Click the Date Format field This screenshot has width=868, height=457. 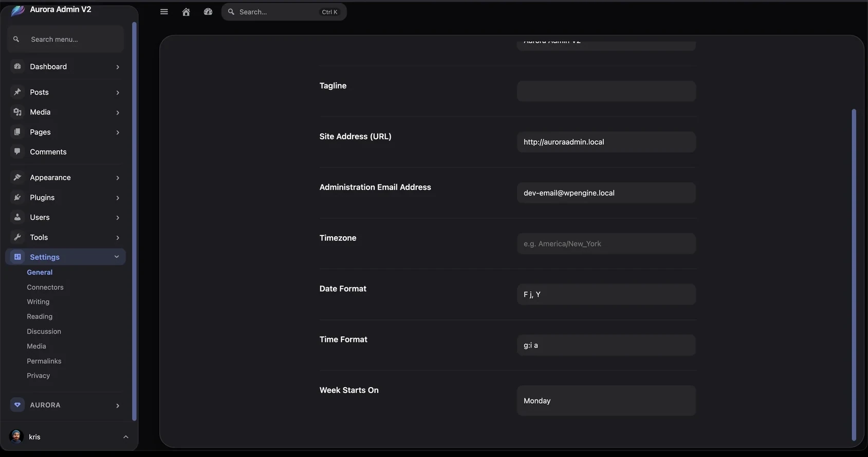[x=606, y=294]
